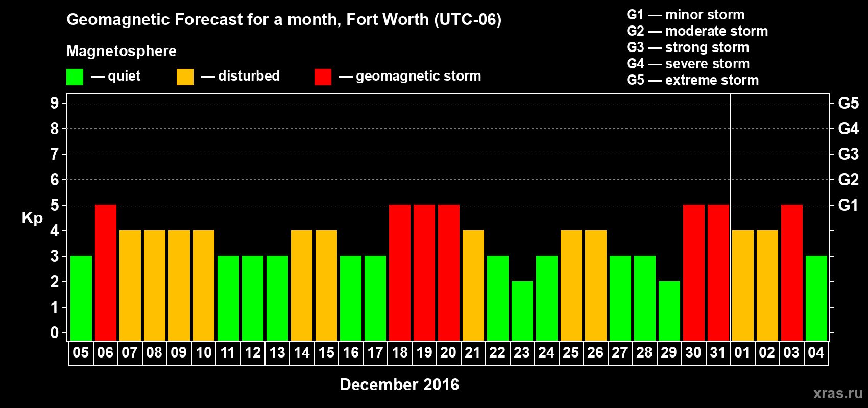Viewport: 868px width, 408px height.
Task: Click the red bar for date 19
Action: coord(424,273)
